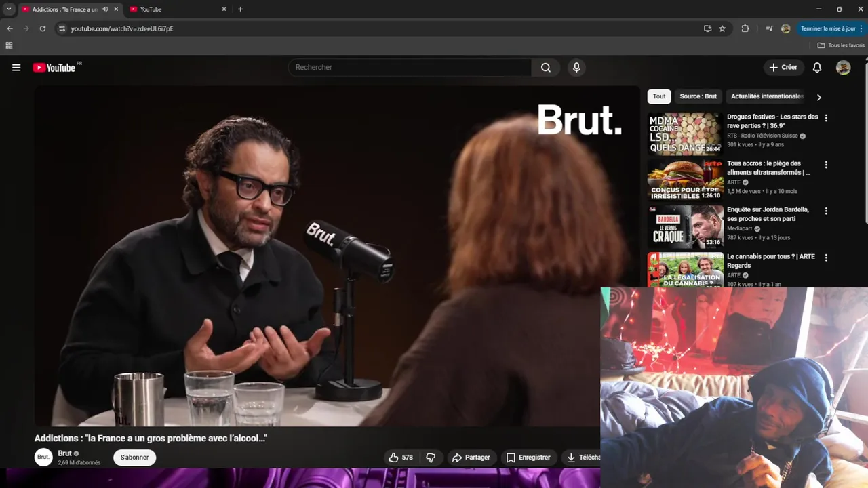This screenshot has width=868, height=488.
Task: Open the Créer menu
Action: (783, 68)
